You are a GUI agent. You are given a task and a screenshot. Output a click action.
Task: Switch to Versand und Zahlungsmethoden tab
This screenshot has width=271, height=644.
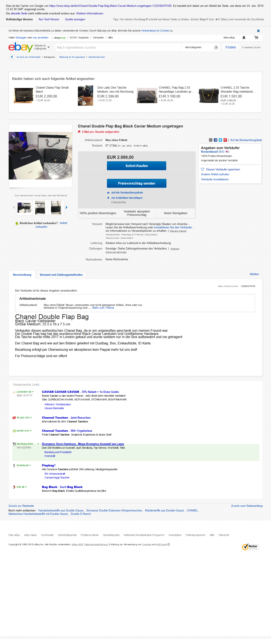pyautogui.click(x=61, y=275)
